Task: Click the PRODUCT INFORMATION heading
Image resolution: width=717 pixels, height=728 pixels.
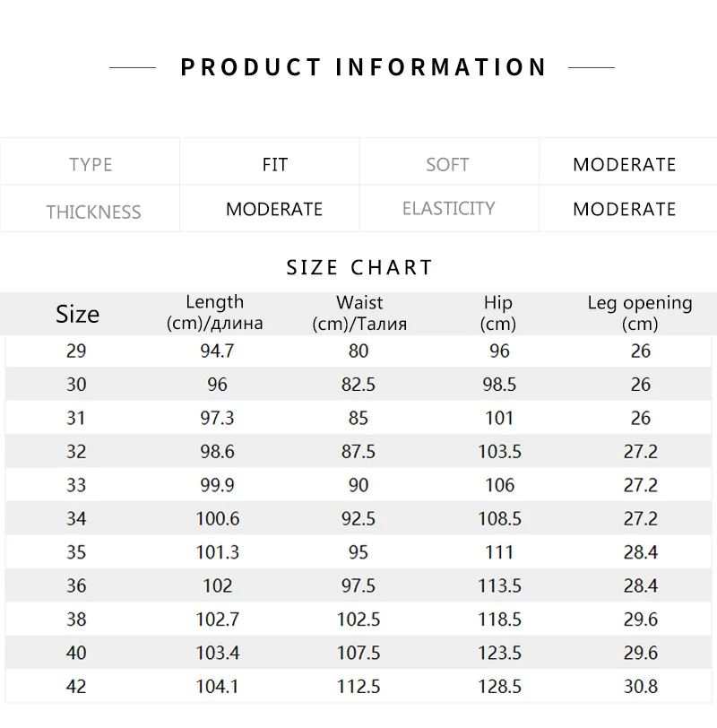Action: coord(364,68)
